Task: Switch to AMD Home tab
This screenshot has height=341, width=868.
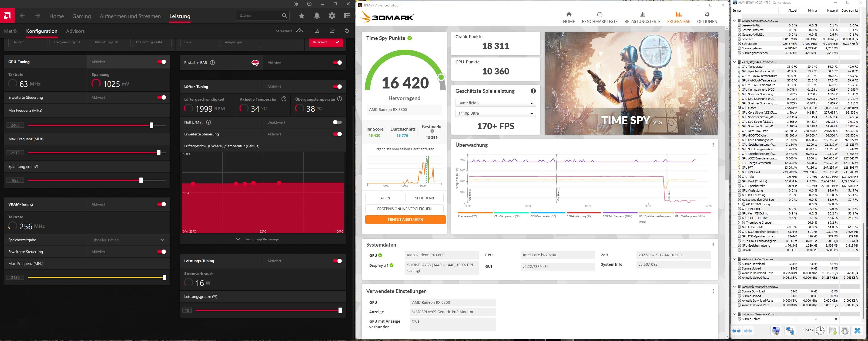Action: click(57, 16)
